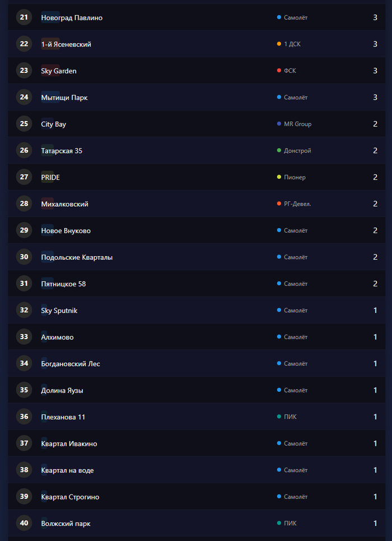Open Плеханова 11 project
392x541 pixels.
point(63,417)
